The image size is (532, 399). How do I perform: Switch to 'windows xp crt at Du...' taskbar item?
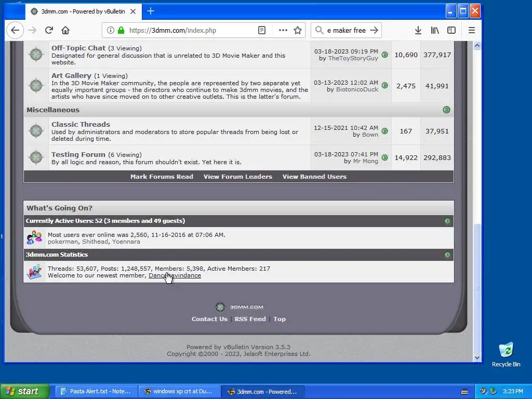[179, 392]
